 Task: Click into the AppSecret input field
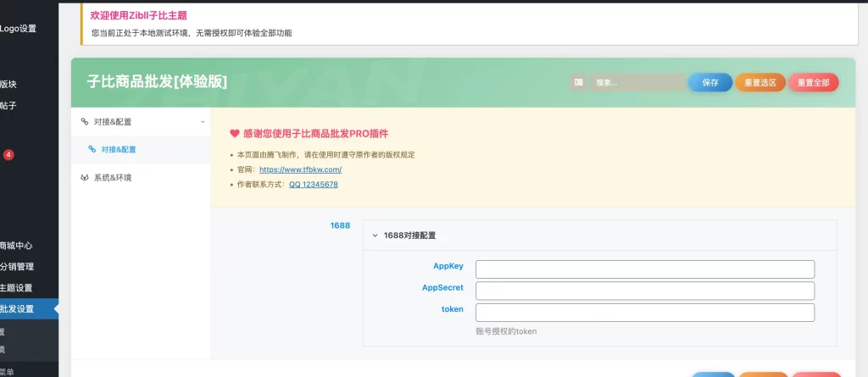coord(645,291)
